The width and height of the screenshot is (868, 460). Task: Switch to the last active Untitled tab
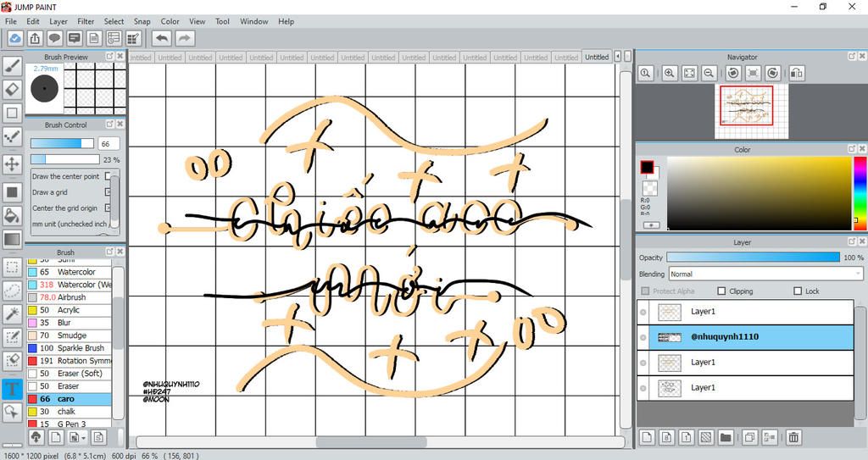click(x=597, y=57)
